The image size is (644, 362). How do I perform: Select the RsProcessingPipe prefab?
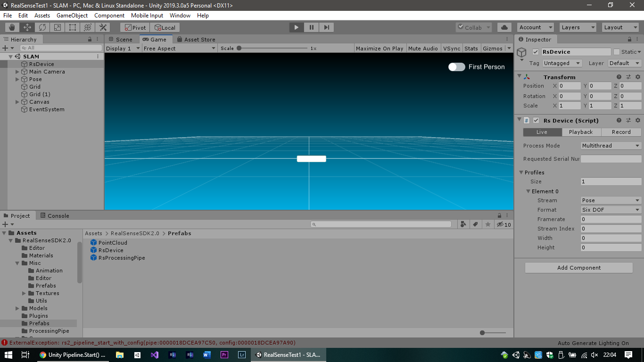tap(121, 258)
